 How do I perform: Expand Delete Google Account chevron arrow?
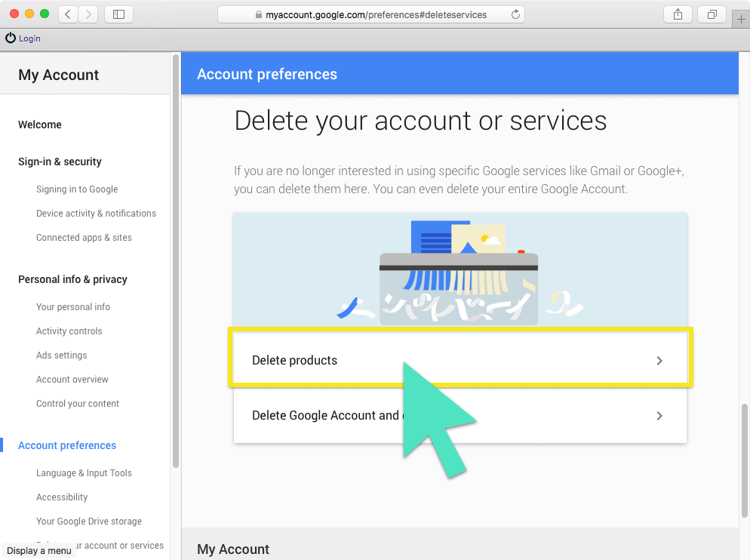659,415
